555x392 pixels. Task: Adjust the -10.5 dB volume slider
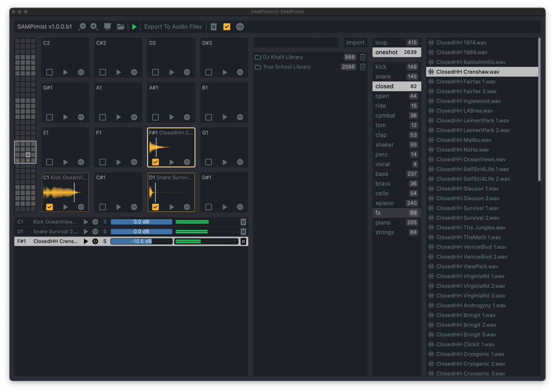coord(141,241)
